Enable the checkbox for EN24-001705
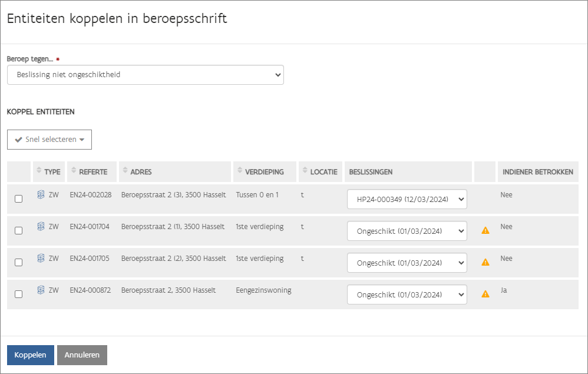588x374 pixels. [19, 263]
